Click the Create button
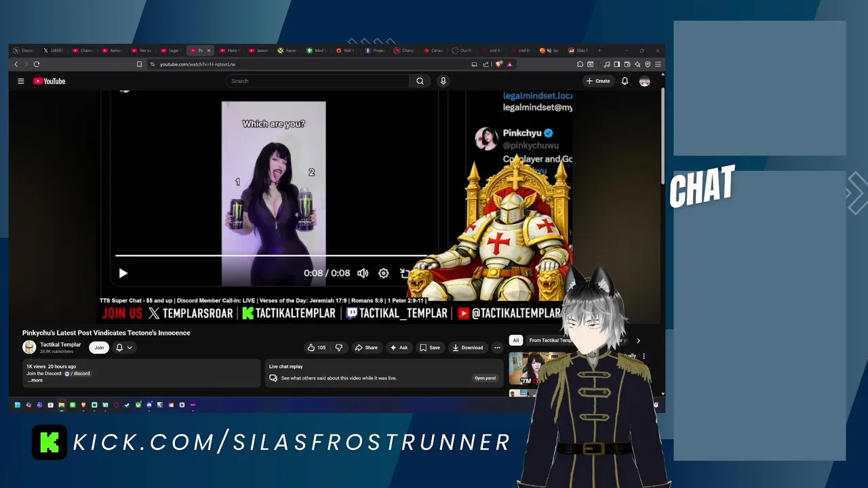The height and width of the screenshot is (488, 868). (x=598, y=81)
